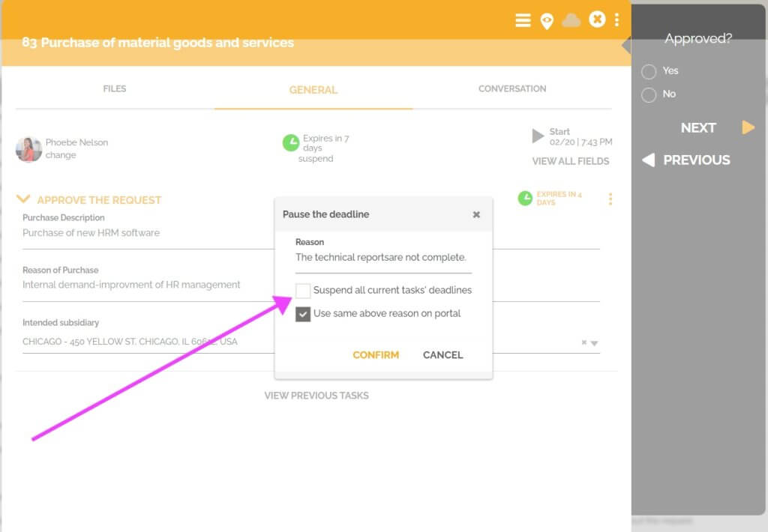
Task: Open the Conversation tab
Action: click(x=512, y=88)
